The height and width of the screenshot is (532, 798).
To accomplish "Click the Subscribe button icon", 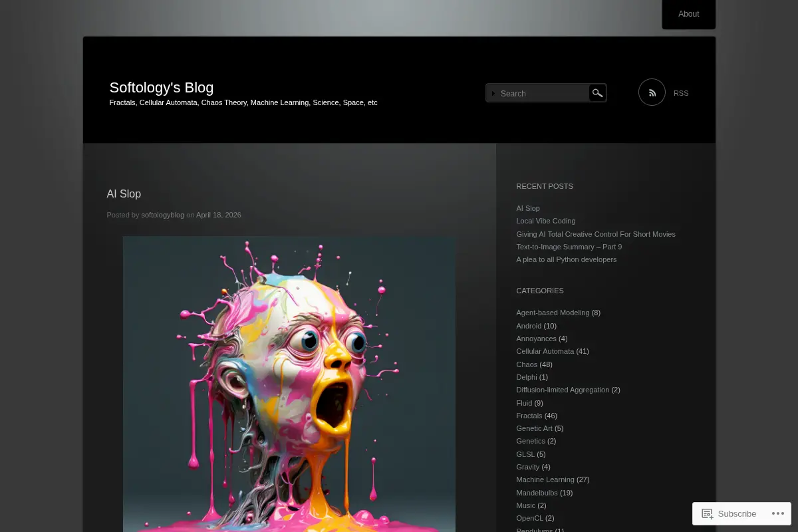I will pyautogui.click(x=708, y=514).
